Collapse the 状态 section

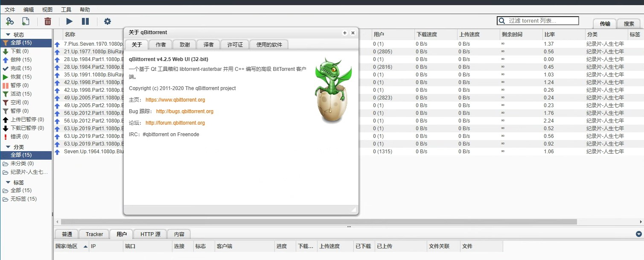click(8, 35)
